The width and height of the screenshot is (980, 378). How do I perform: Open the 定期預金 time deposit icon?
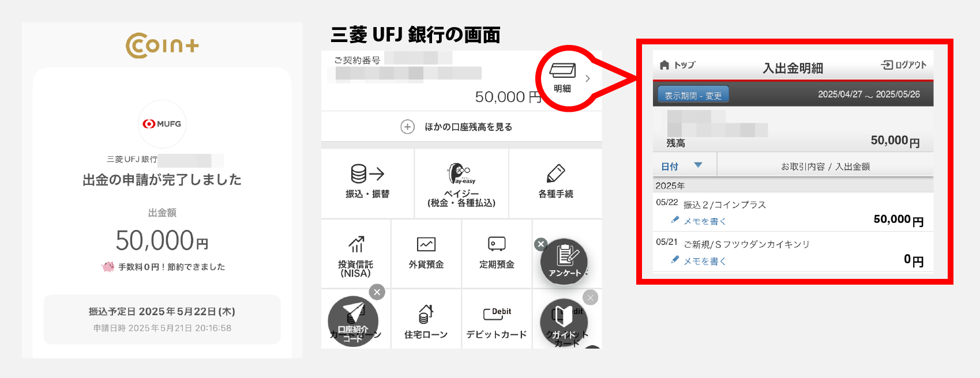(497, 244)
